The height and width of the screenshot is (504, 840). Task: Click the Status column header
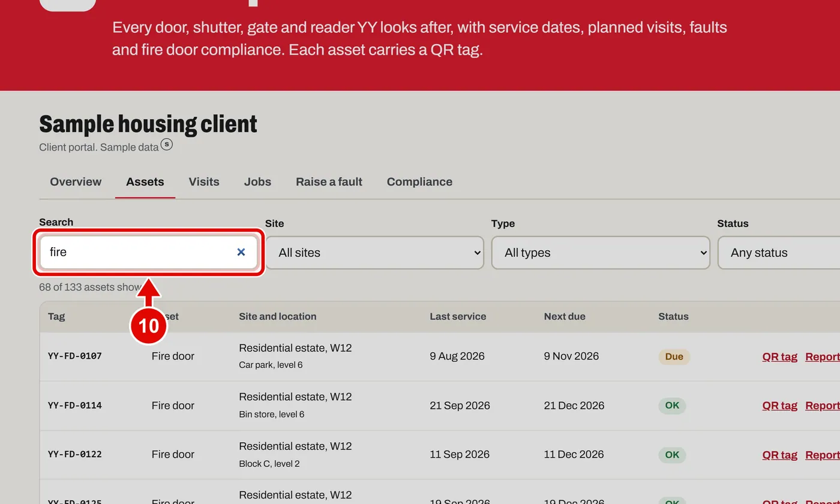click(x=673, y=316)
